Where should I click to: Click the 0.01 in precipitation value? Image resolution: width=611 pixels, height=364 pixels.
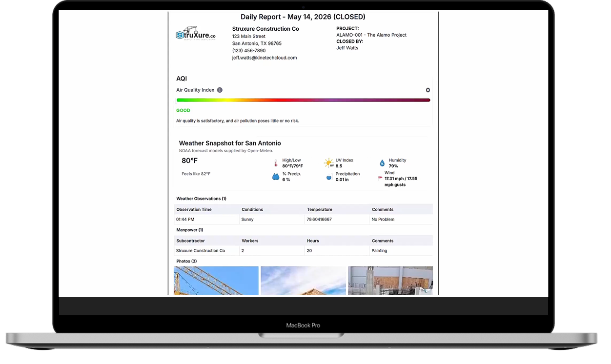[342, 180]
